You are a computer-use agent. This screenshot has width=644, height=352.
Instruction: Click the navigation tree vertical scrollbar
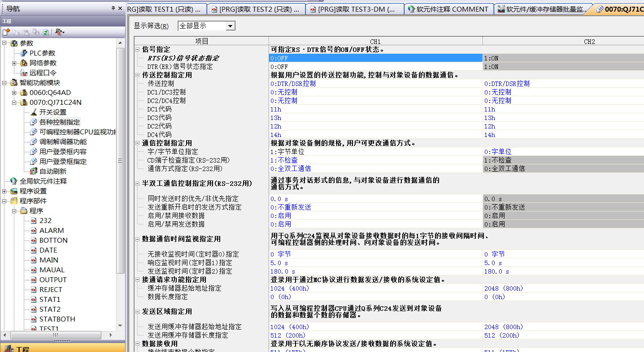click(120, 179)
